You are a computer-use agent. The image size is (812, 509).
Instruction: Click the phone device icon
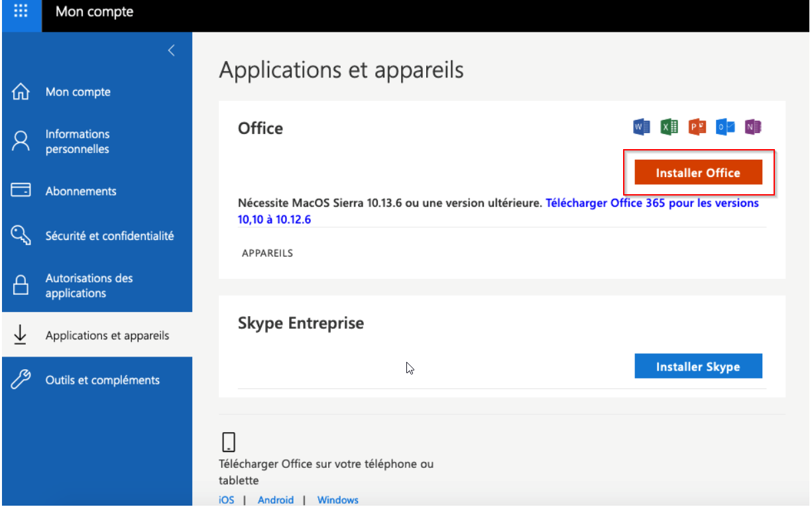[x=229, y=442]
